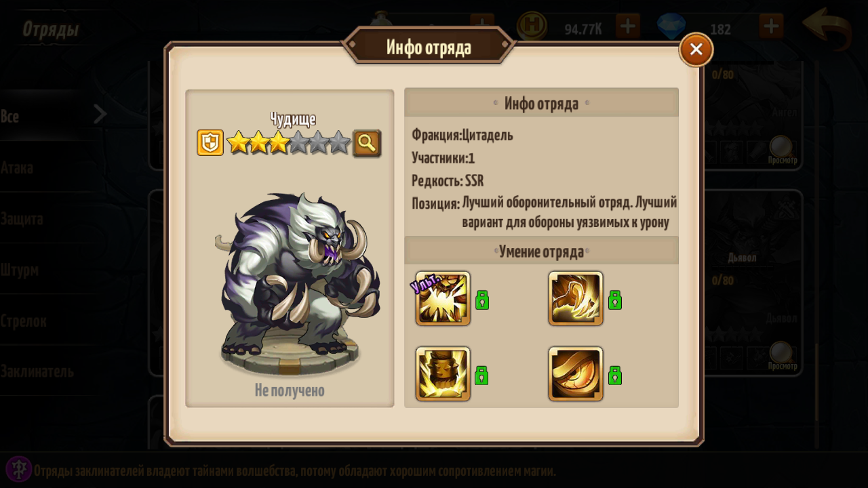
Task: Click the magnifier inspect button near stars
Action: (367, 143)
